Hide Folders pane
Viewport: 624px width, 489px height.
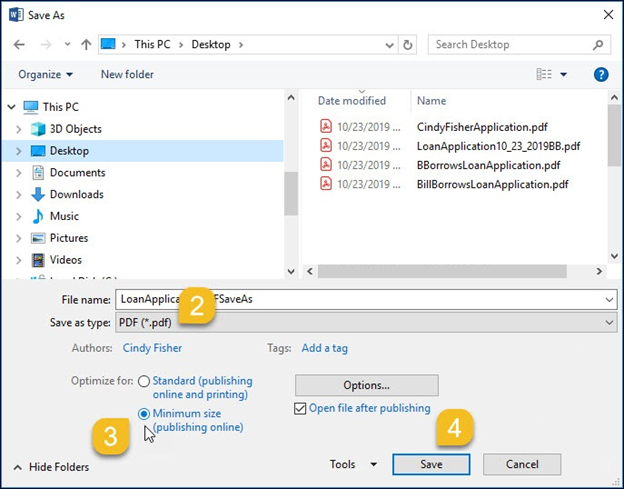(51, 467)
